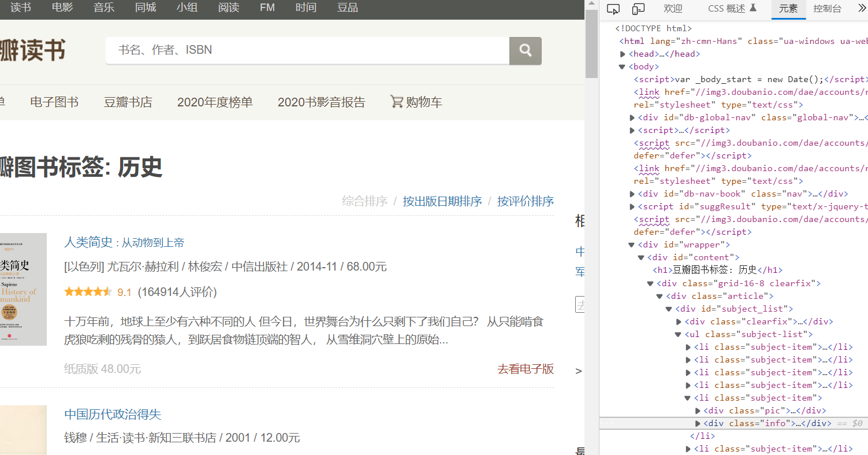Switch to the 欢迎 DevTools tab
This screenshot has width=868, height=455.
[x=673, y=9]
